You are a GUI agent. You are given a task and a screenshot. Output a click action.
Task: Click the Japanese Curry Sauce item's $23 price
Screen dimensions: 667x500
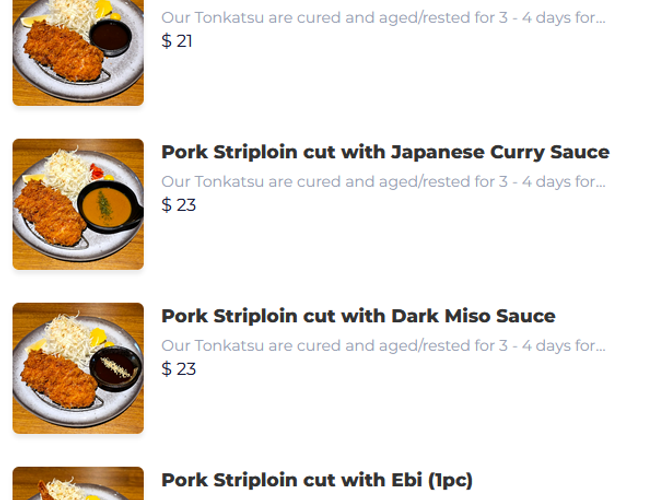(x=178, y=205)
